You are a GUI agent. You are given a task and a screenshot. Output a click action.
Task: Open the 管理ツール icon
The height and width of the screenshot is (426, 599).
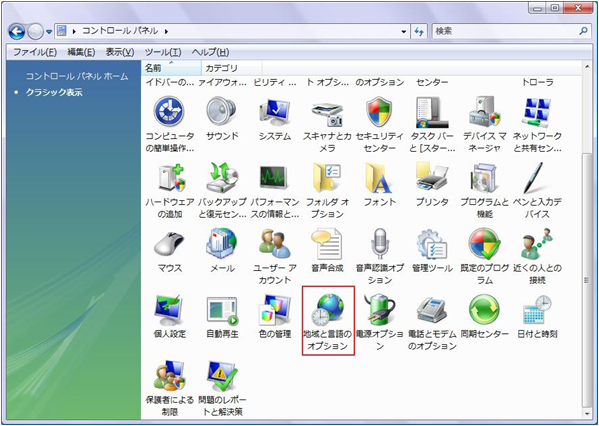[432, 245]
